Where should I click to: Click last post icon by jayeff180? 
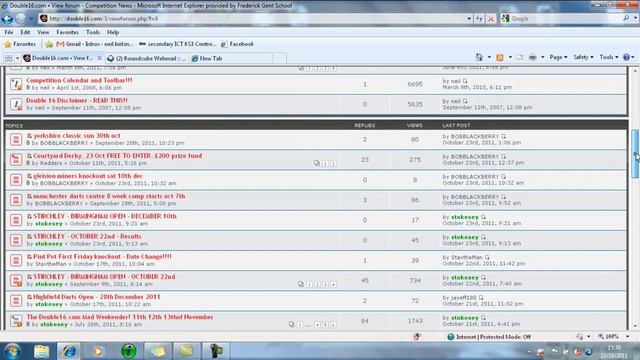481,298
